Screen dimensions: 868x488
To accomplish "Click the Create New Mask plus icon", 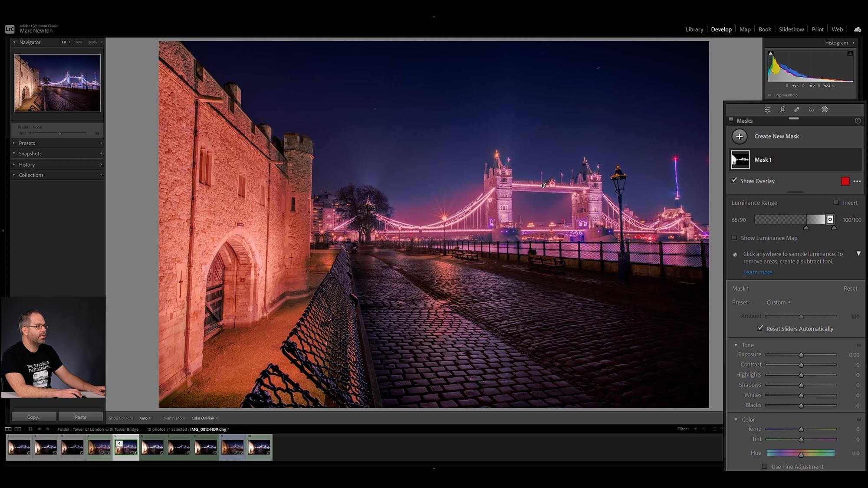I will pyautogui.click(x=740, y=136).
